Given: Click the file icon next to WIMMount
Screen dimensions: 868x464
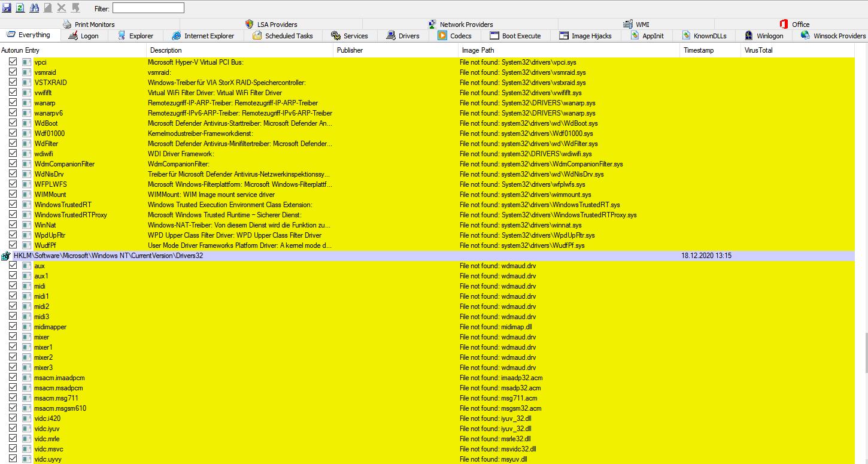Looking at the screenshot, I should coord(26,195).
